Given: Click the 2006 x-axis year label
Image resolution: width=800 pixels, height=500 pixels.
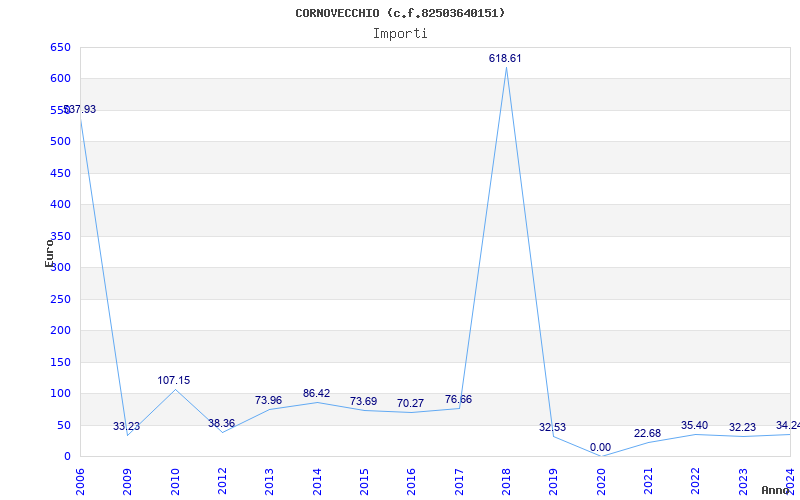Looking at the screenshot, I should pyautogui.click(x=80, y=483).
